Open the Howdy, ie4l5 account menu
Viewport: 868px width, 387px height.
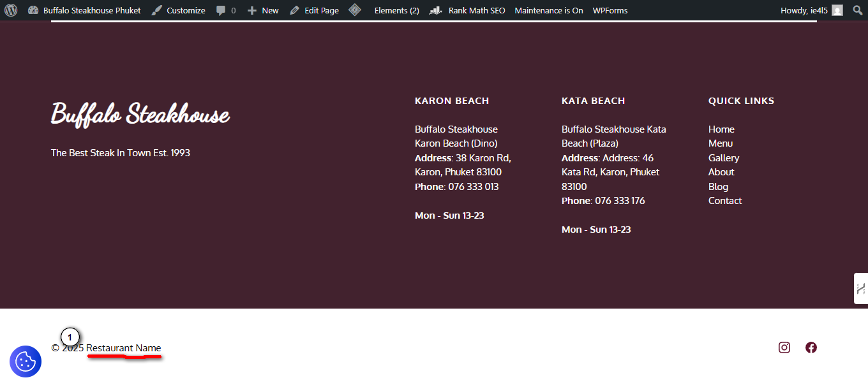point(812,10)
